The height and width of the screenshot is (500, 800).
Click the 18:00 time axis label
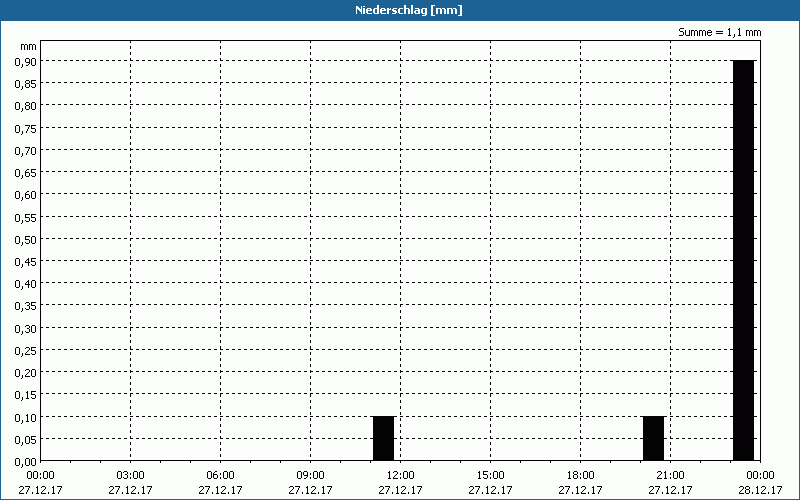580,476
